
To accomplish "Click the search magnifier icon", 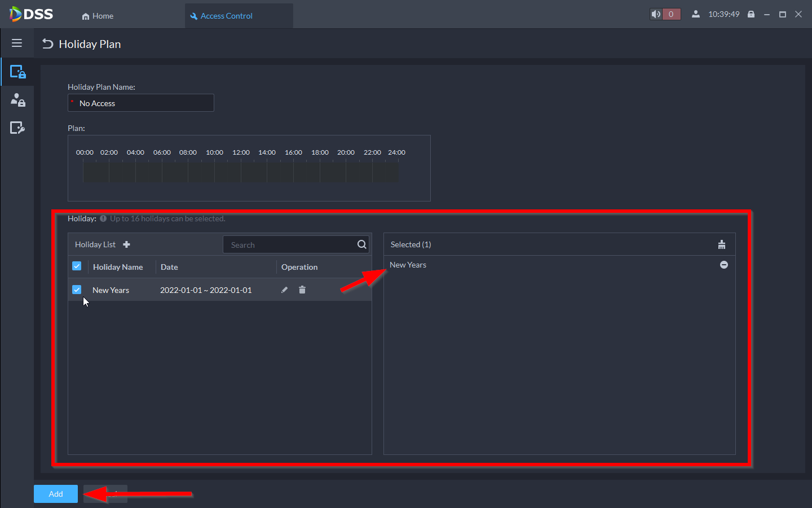I will tap(361, 244).
